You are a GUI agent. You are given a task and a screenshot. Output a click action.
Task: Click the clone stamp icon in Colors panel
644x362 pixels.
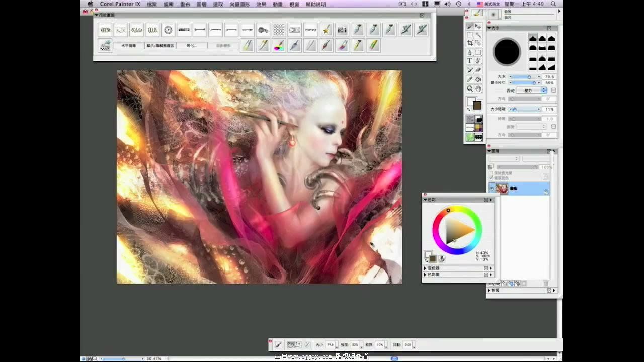click(442, 259)
